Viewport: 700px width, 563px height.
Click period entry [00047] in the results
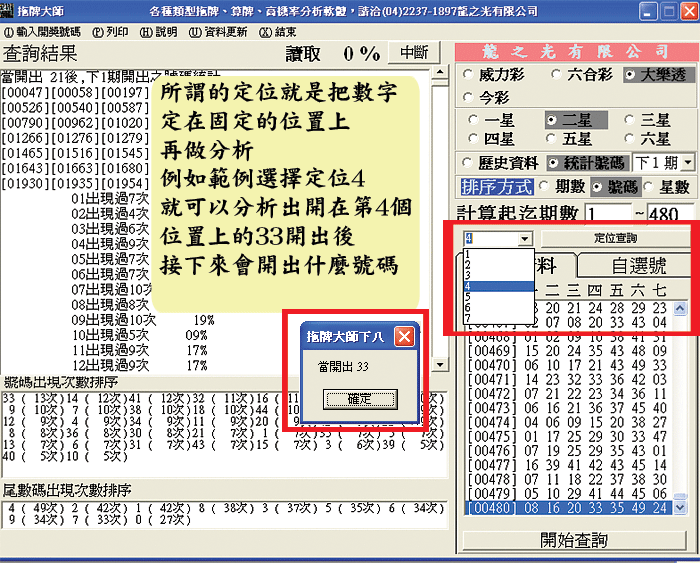[25, 92]
